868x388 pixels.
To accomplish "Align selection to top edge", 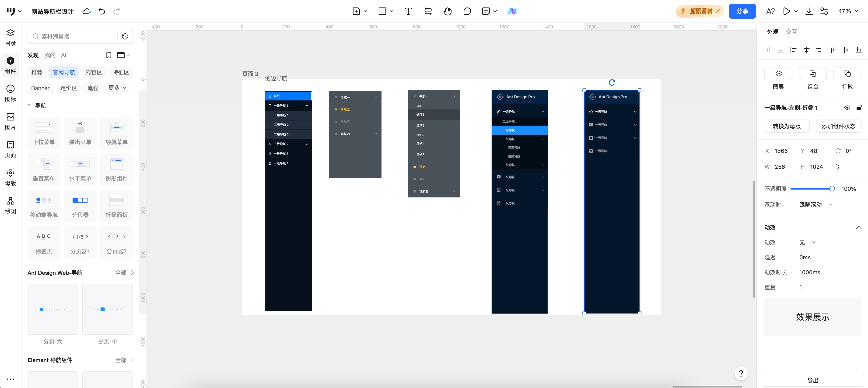I will coord(833,50).
